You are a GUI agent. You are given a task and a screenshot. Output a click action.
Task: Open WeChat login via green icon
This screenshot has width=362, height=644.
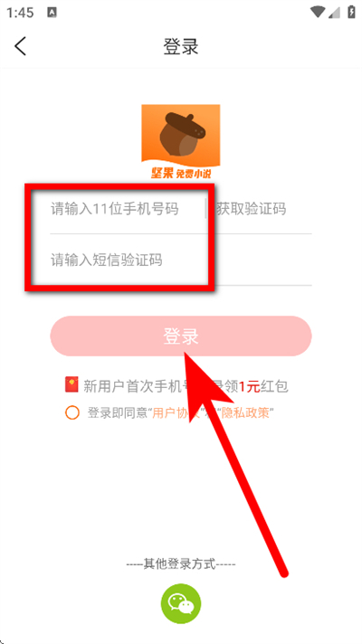point(181,604)
